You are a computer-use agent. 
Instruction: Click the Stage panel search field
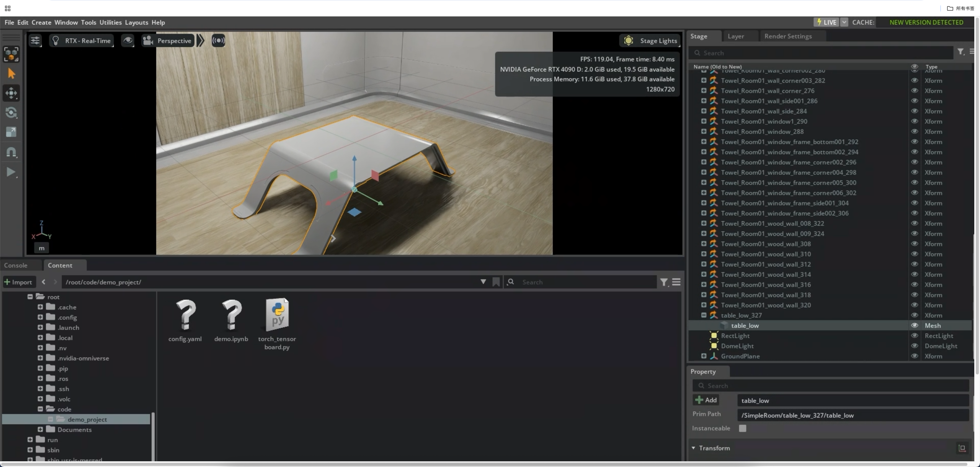tap(821, 53)
